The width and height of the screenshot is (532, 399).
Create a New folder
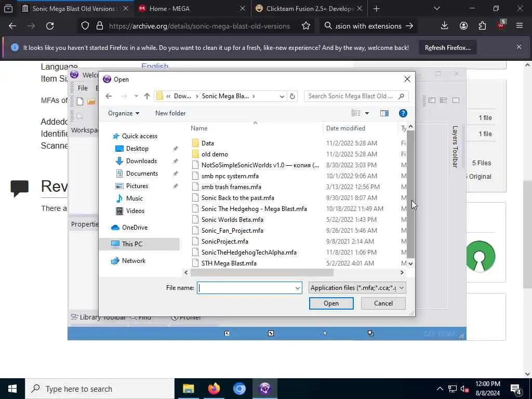[170, 113]
